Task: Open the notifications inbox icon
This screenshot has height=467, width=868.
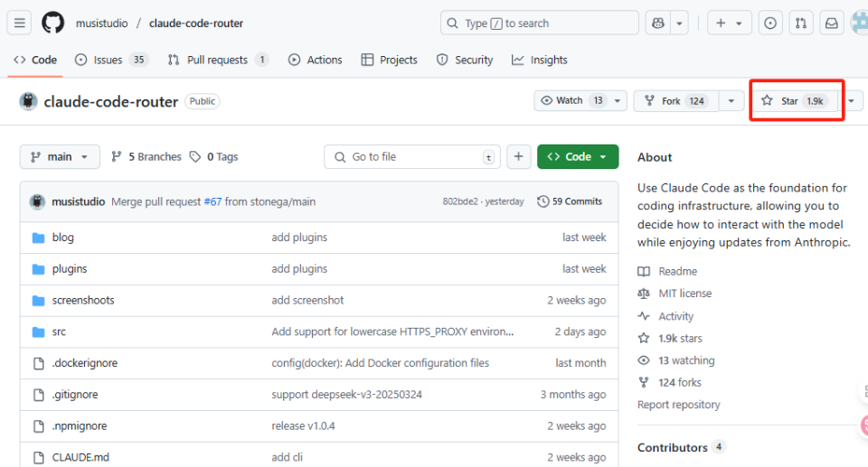Action: tap(831, 23)
